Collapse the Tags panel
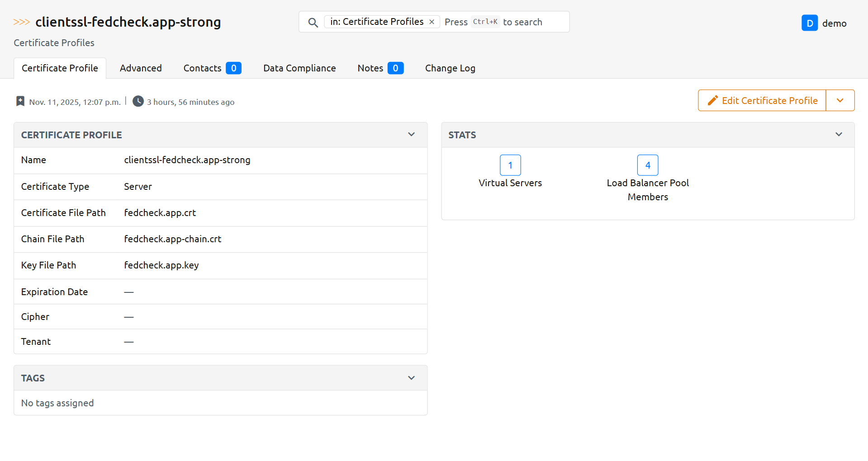The image size is (868, 461). [411, 378]
